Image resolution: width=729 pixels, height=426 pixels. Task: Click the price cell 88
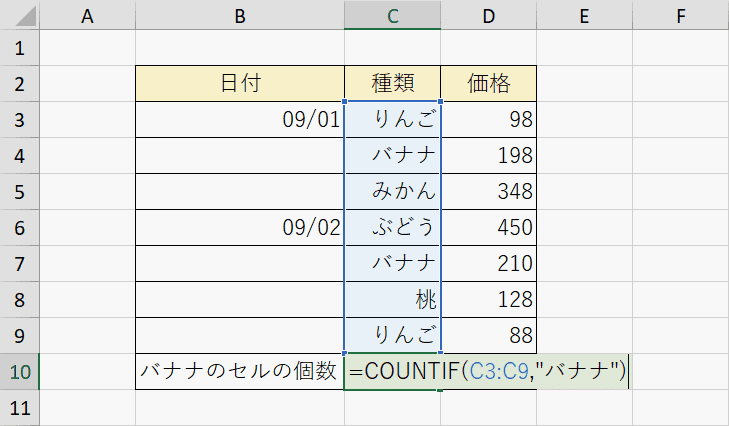488,335
